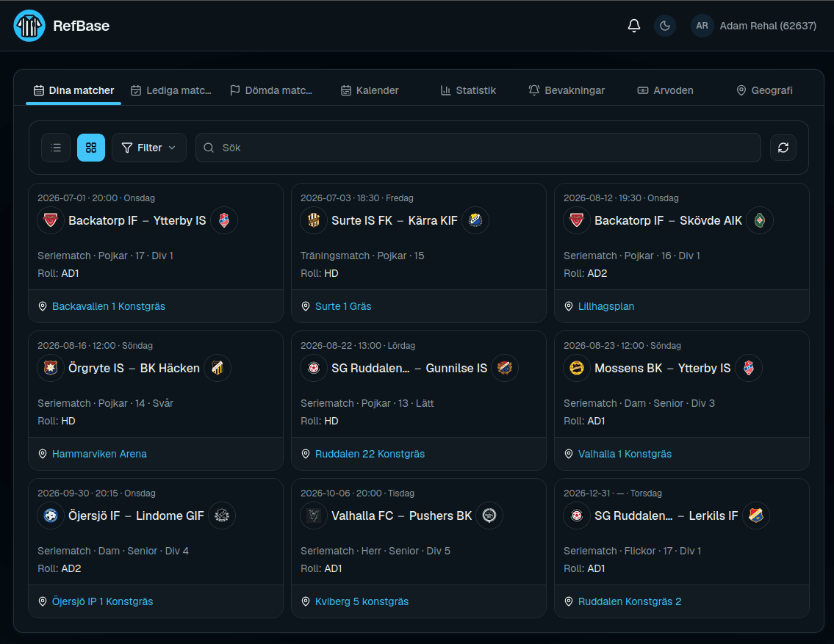Click the Lerkils IF team badge
This screenshot has width=834, height=644.
pos(756,515)
